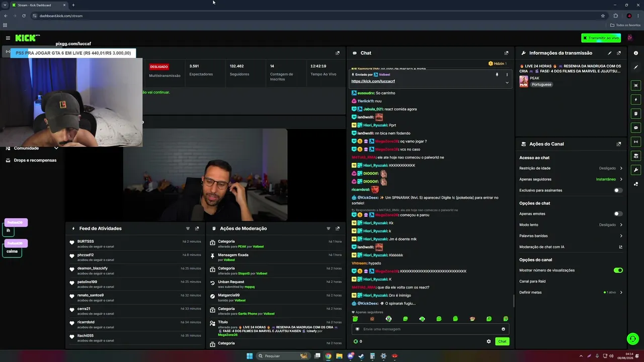This screenshot has width=644, height=362.
Task: Open the browser tab list dropdown
Action: (5, 5)
